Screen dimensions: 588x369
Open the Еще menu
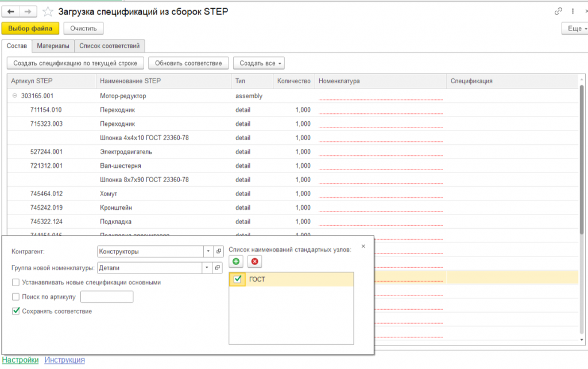(575, 29)
